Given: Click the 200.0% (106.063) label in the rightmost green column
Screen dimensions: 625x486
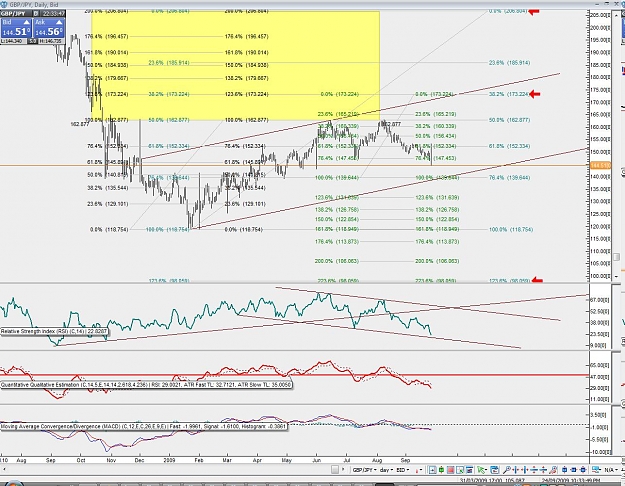Looking at the screenshot, I should pos(437,261).
